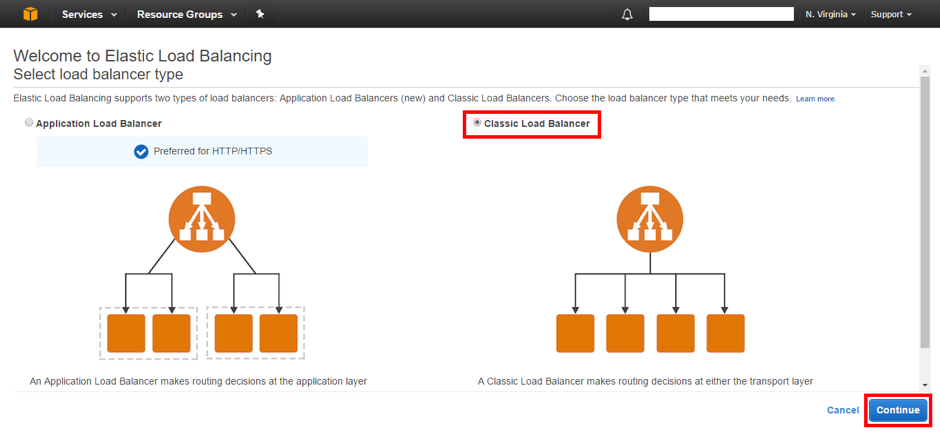Click the pin shortcut star icon

(x=260, y=14)
